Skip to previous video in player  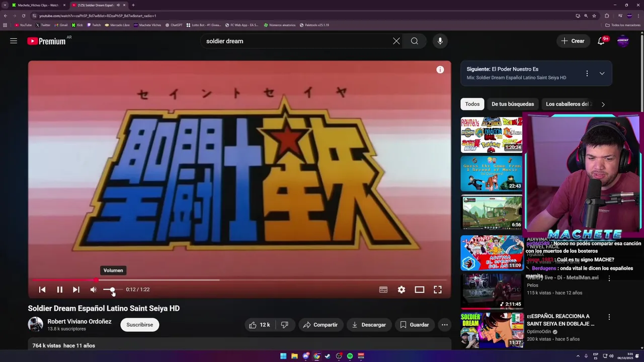pos(42,290)
